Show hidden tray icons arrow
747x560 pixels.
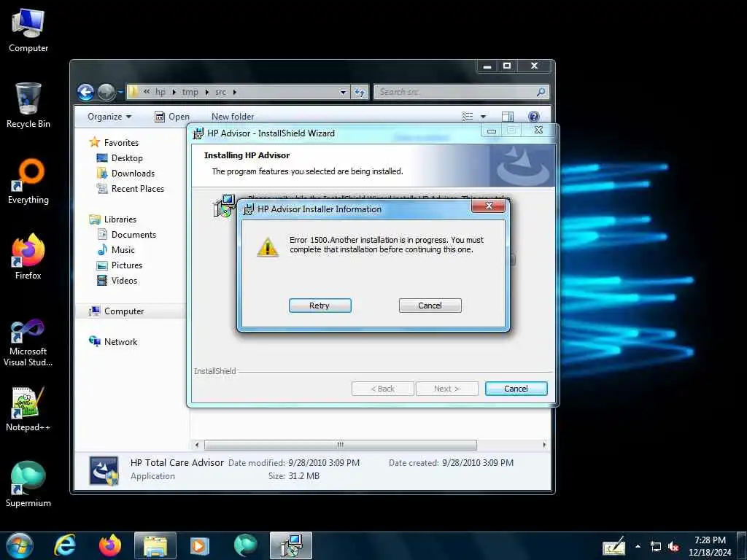pos(638,546)
